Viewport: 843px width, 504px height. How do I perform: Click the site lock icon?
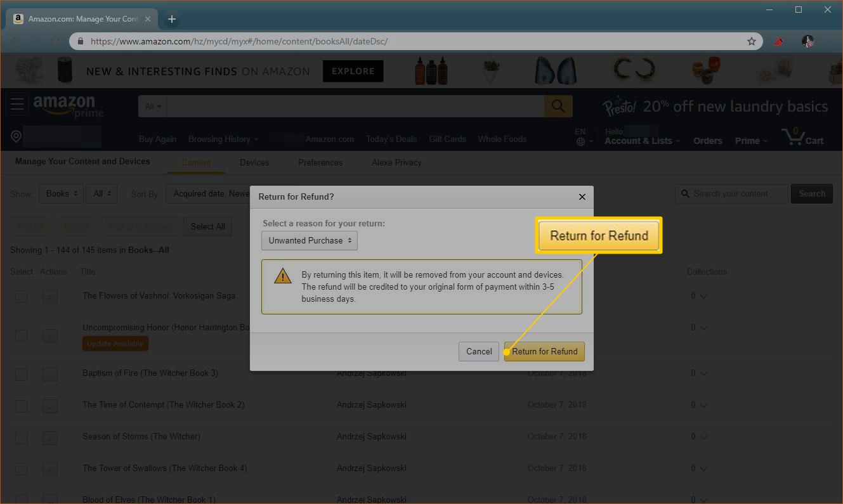coord(81,41)
